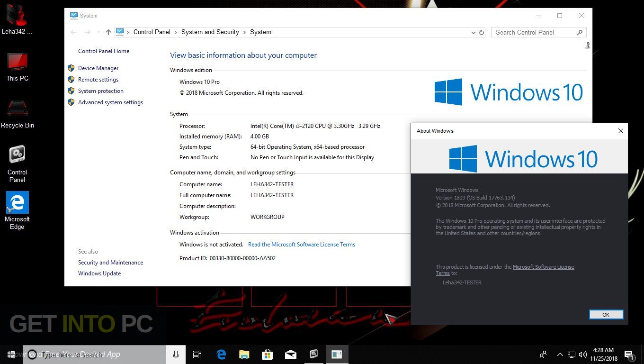
Task: Open Microsoft Store from the taskbar
Action: pyautogui.click(x=268, y=354)
